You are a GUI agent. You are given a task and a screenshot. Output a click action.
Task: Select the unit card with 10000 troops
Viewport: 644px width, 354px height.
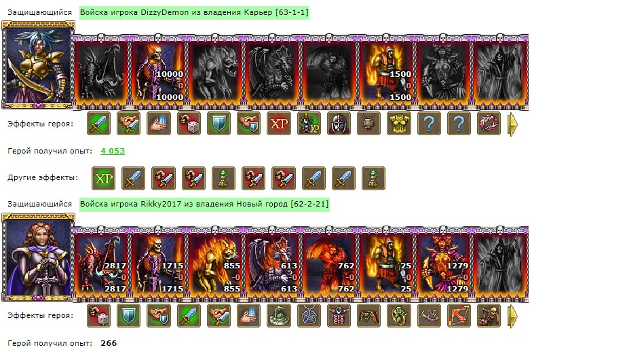[159, 71]
